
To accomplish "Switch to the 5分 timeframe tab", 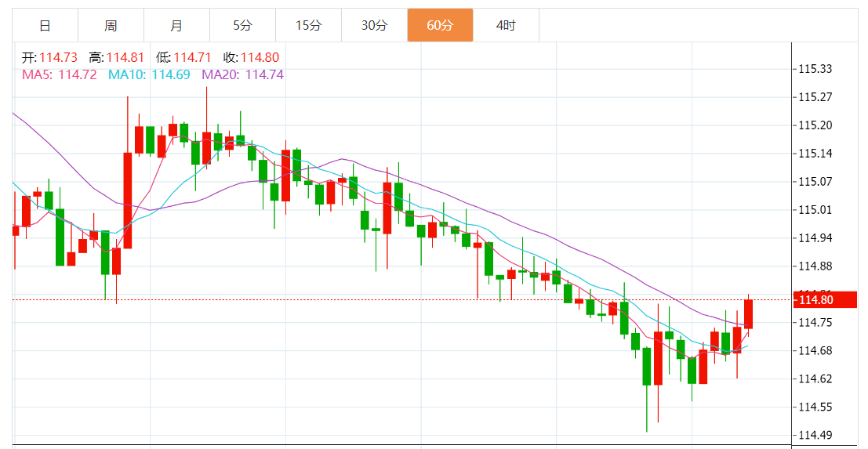I will (242, 26).
